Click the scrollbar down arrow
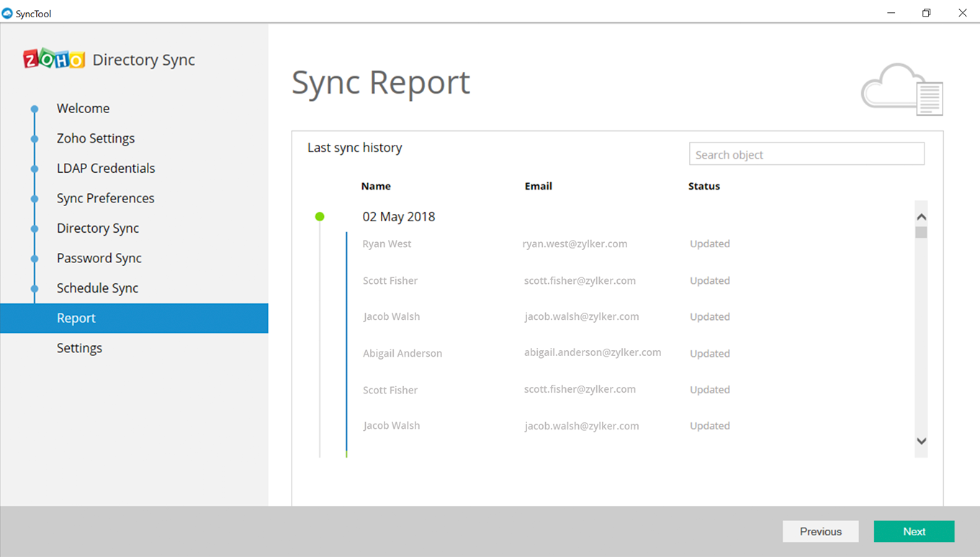 click(921, 441)
